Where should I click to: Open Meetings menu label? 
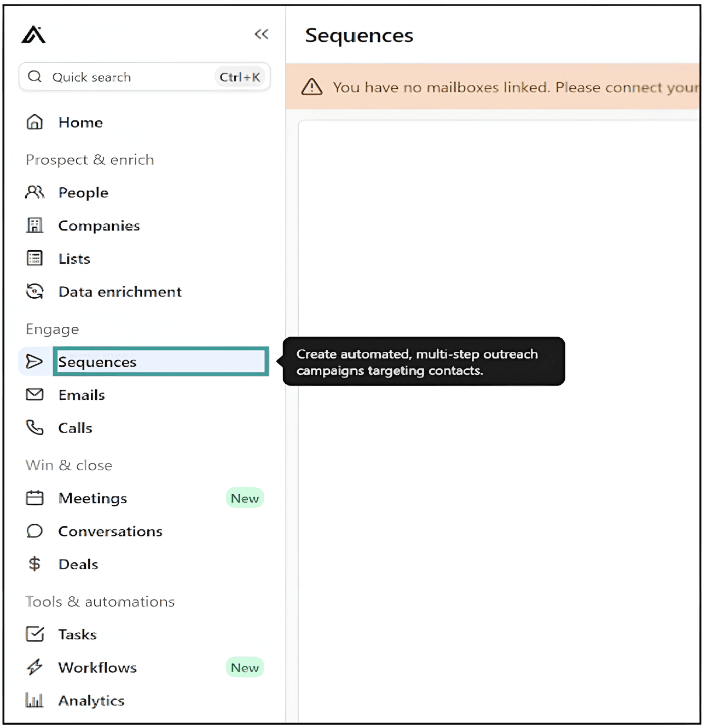pos(92,499)
